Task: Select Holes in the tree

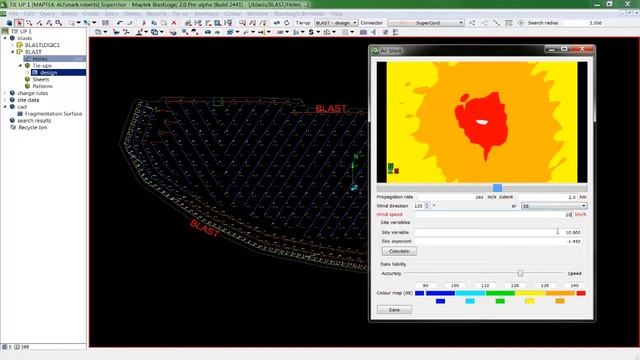Action: (x=40, y=59)
